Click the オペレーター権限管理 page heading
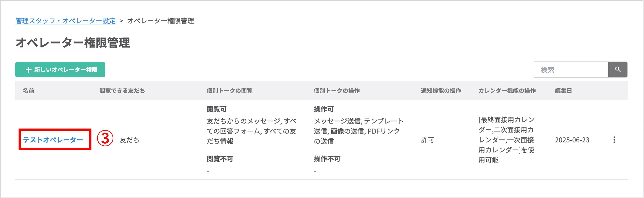Screen dimensions: 644x198 tap(73, 43)
